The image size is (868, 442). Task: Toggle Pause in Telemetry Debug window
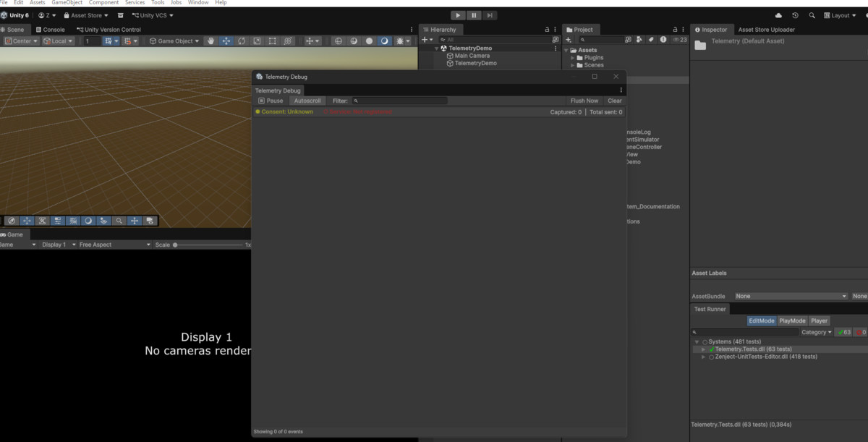click(271, 101)
